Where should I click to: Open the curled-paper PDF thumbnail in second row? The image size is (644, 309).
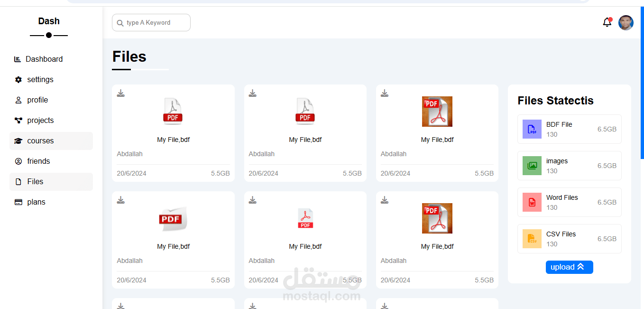tap(173, 218)
